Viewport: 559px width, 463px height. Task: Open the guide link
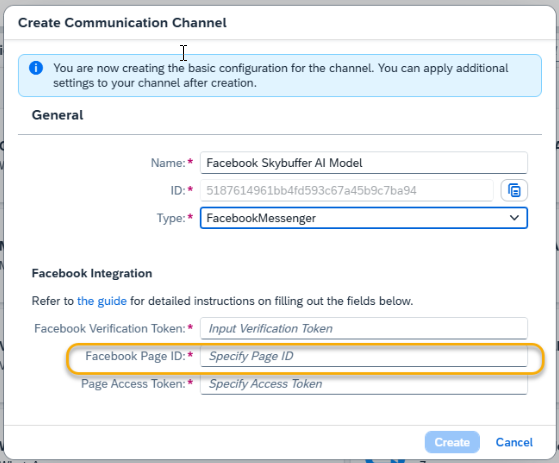pyautogui.click(x=102, y=301)
